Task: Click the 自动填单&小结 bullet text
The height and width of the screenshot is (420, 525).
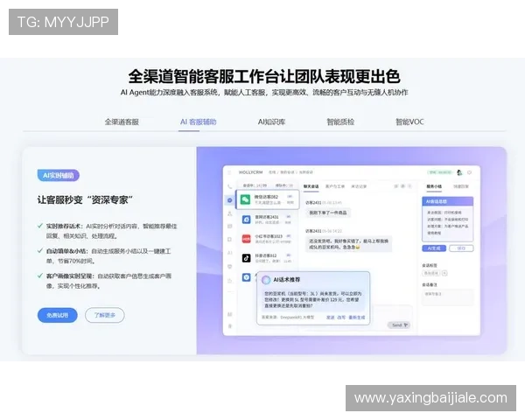Action: pyautogui.click(x=108, y=255)
